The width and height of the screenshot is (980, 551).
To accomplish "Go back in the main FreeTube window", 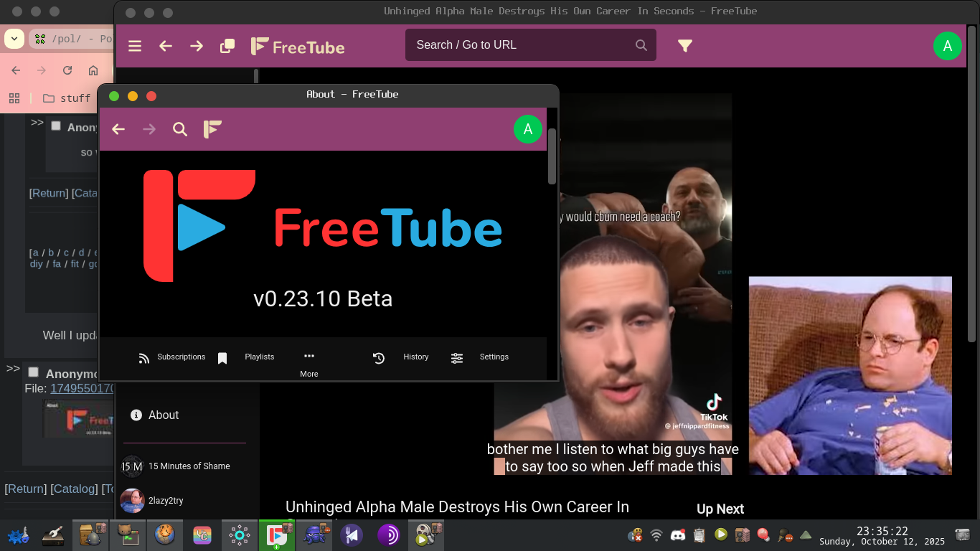I will click(x=166, y=46).
